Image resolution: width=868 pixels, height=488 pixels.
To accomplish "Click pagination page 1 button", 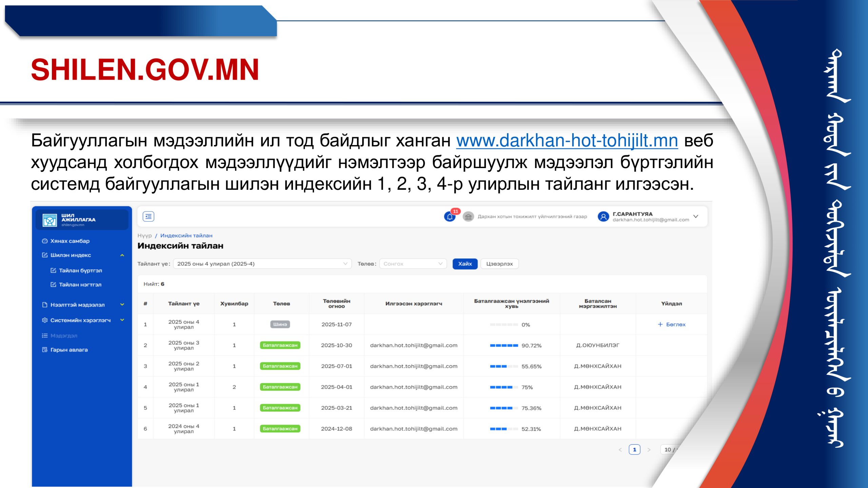I will point(634,450).
